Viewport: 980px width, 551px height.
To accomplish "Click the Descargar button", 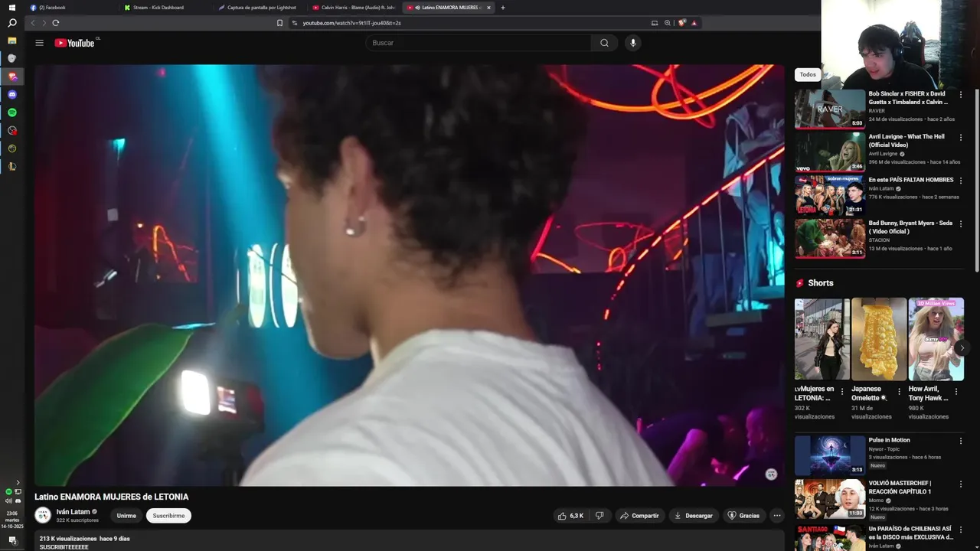I will click(694, 516).
